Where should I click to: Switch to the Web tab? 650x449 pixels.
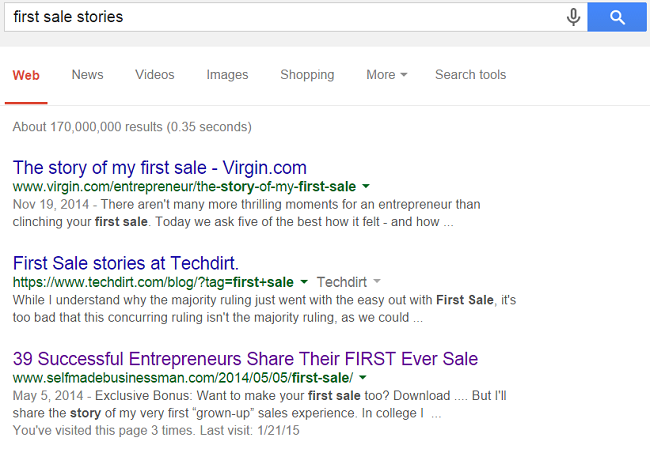coord(26,75)
